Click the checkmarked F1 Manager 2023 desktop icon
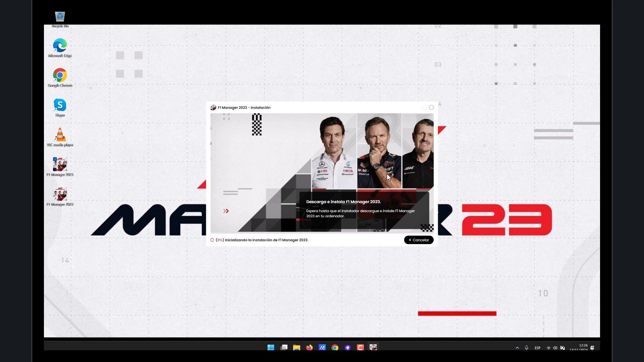This screenshot has height=362, width=644. 60,167
